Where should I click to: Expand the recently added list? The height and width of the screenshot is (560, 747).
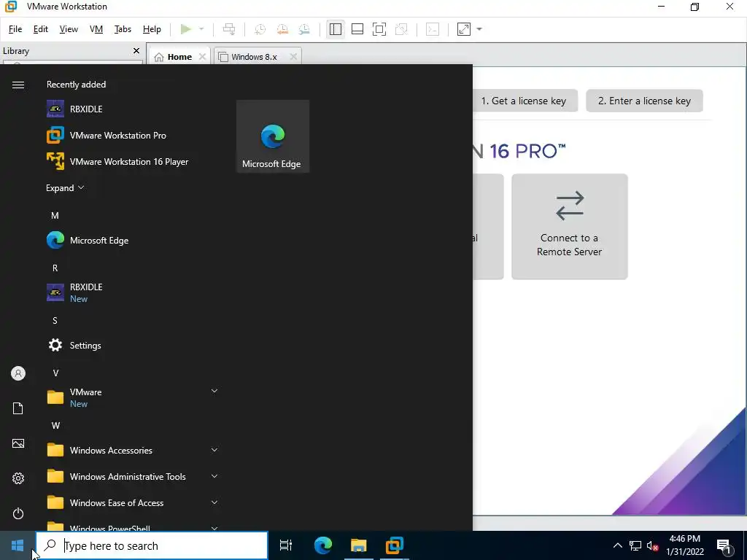[x=65, y=187]
